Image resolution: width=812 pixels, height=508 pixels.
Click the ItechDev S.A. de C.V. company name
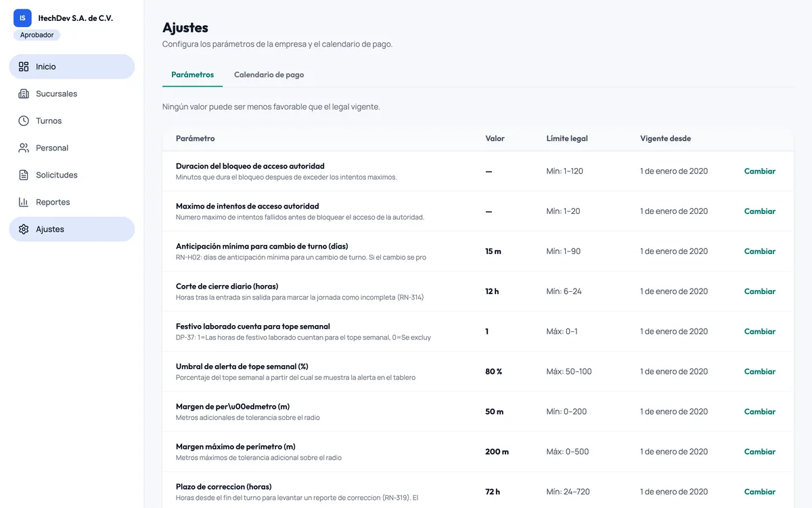point(75,18)
